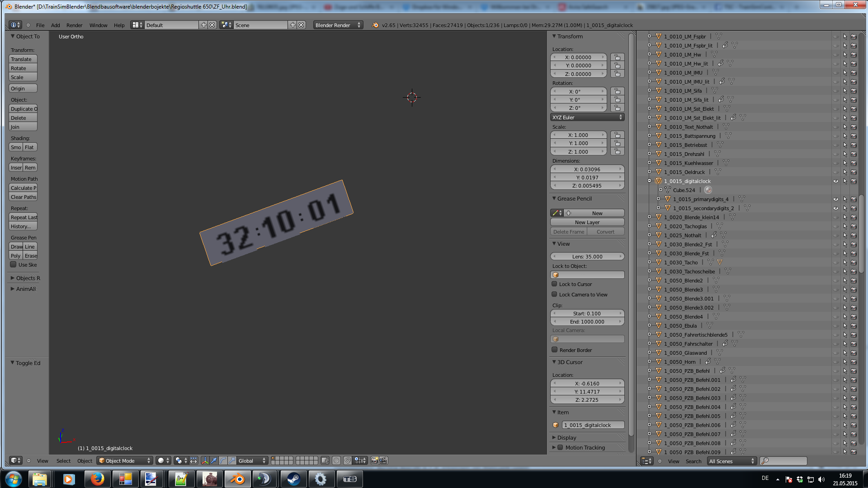Expand the Display panel
This screenshot has height=488, width=868.
coord(566,437)
